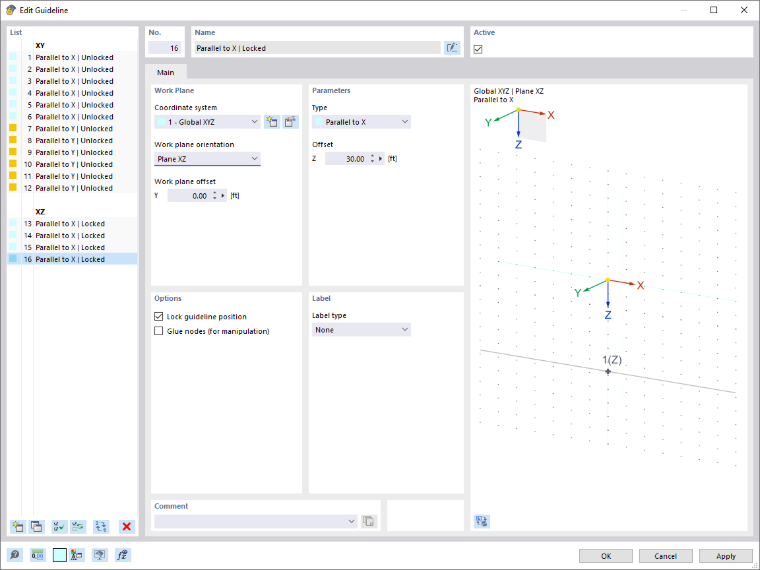Select guideline 1 Parallel to X | Unlocked
Viewport: 760px width, 570px height.
click(72, 57)
